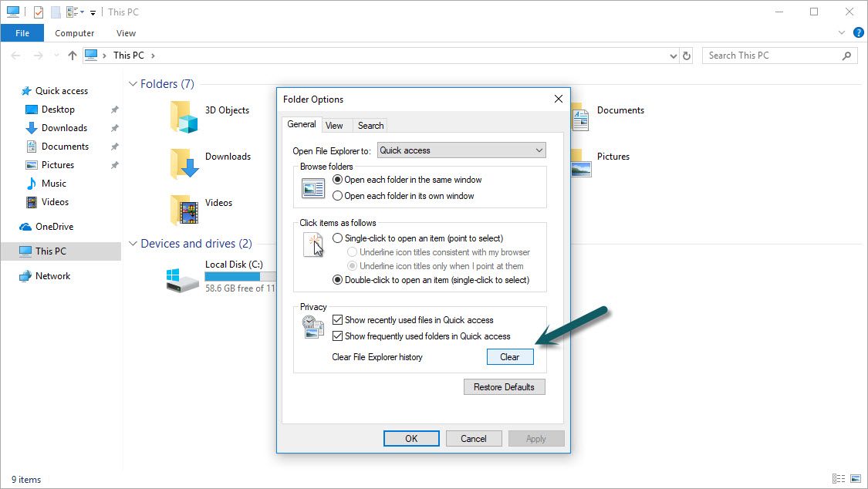Go up one level with the up arrow

[x=72, y=56]
